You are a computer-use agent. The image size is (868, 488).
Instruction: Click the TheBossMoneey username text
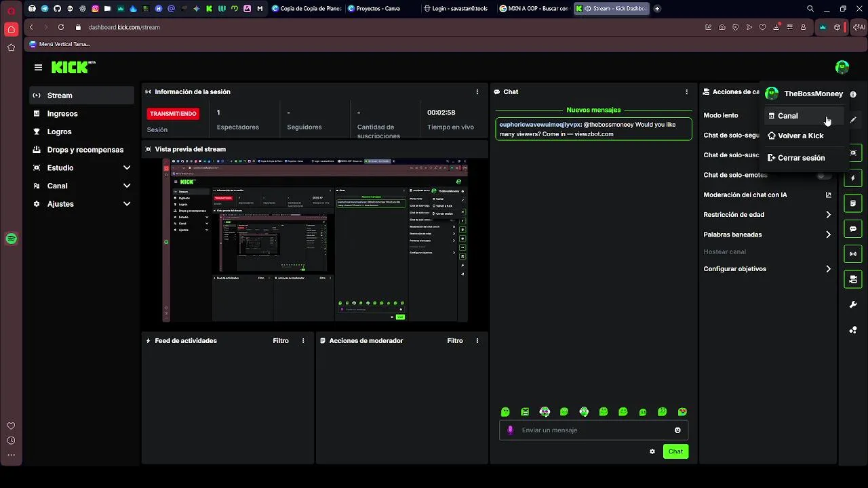[x=813, y=94]
